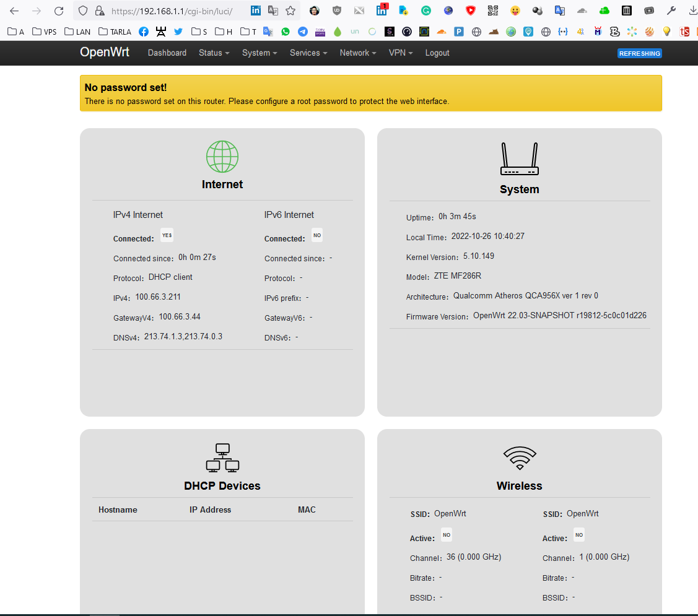The width and height of the screenshot is (698, 616).
Task: Open the H bookmark folder
Action: coord(224,32)
